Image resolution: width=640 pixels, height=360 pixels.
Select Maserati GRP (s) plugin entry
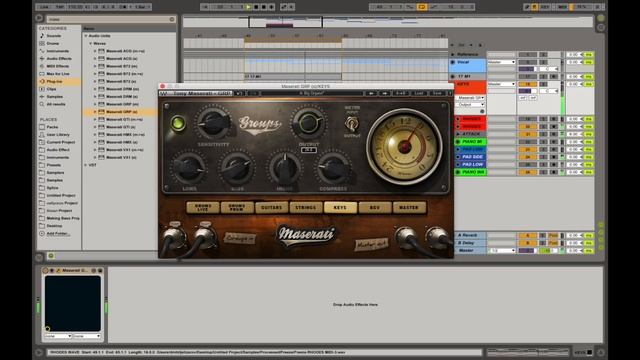(121, 112)
